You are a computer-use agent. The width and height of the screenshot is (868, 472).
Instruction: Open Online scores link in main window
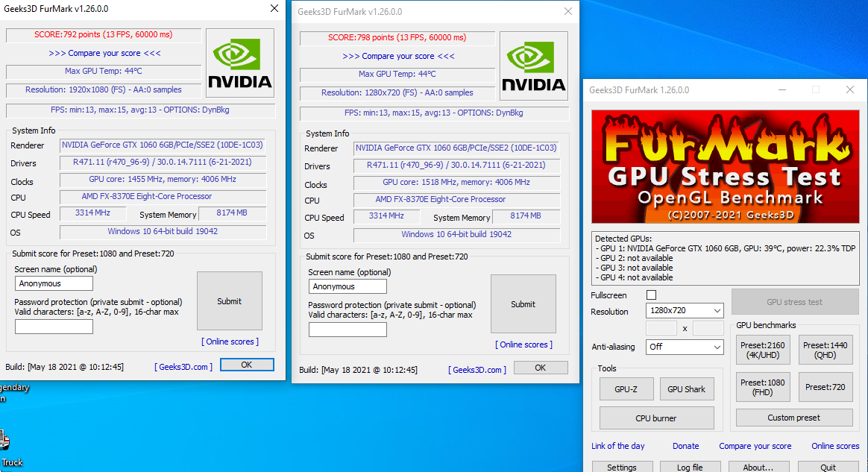tap(835, 446)
